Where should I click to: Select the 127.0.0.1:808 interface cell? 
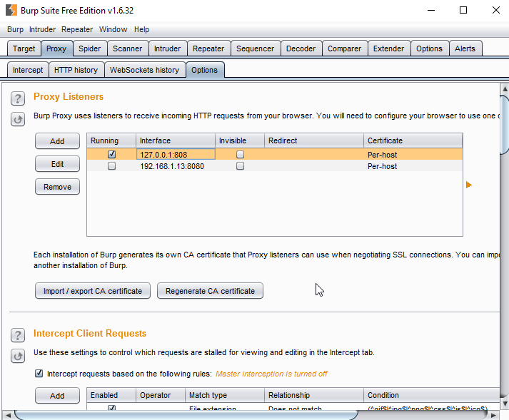pyautogui.click(x=176, y=154)
